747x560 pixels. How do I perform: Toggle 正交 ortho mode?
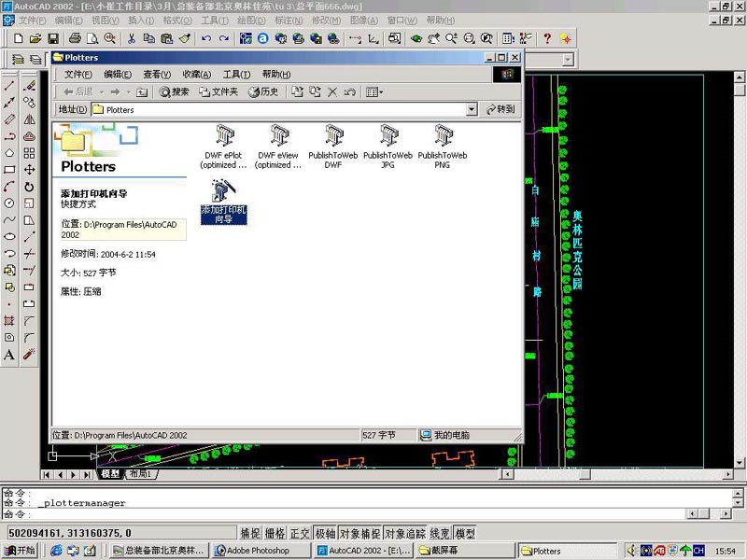tap(300, 533)
